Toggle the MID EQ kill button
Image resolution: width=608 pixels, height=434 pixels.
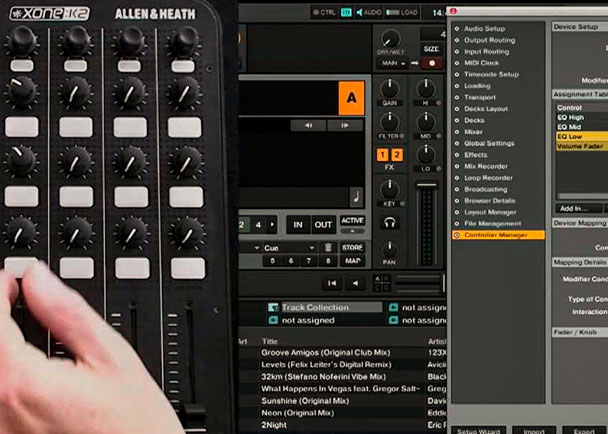click(x=439, y=136)
